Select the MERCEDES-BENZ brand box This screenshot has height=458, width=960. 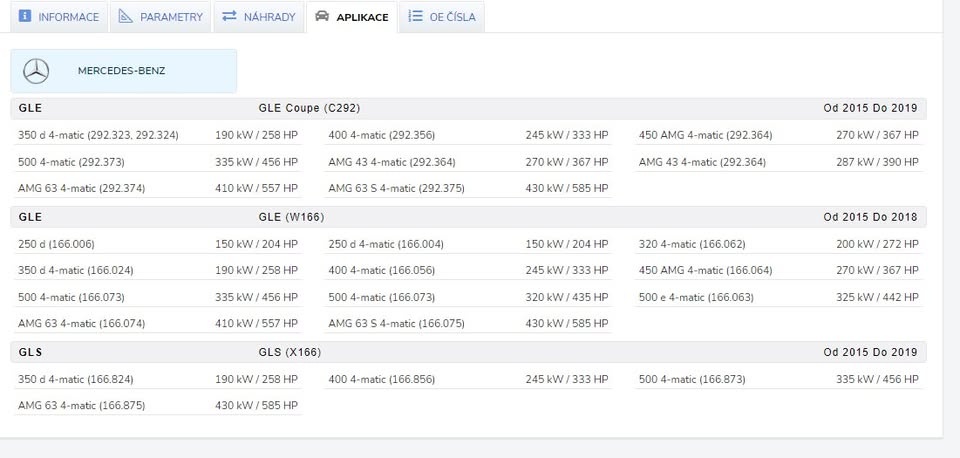pos(124,71)
